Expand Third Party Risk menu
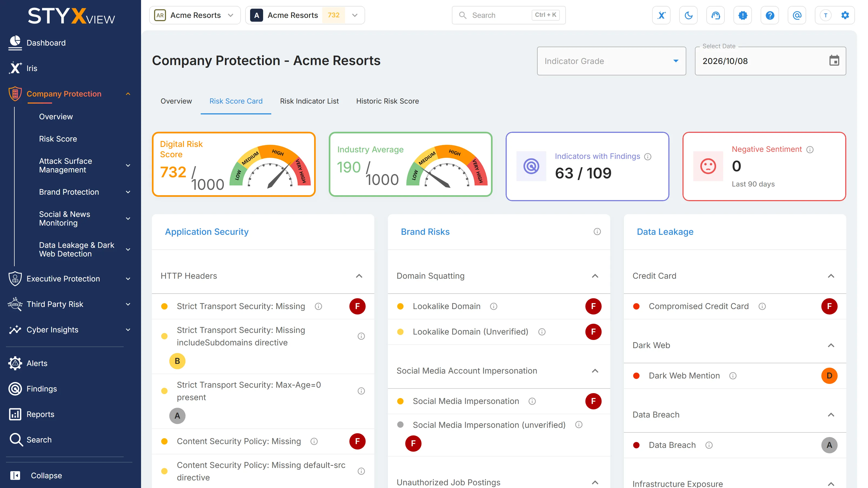The image size is (868, 488). click(128, 304)
